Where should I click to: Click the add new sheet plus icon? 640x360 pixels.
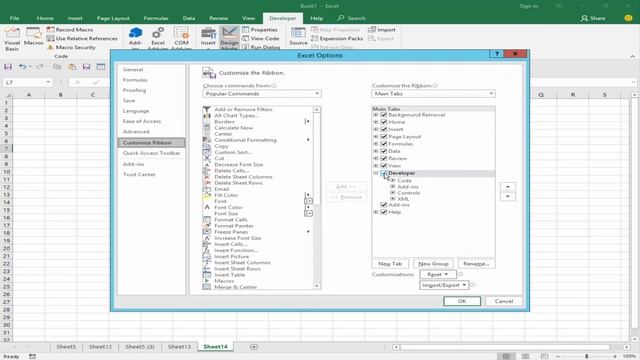(x=253, y=347)
